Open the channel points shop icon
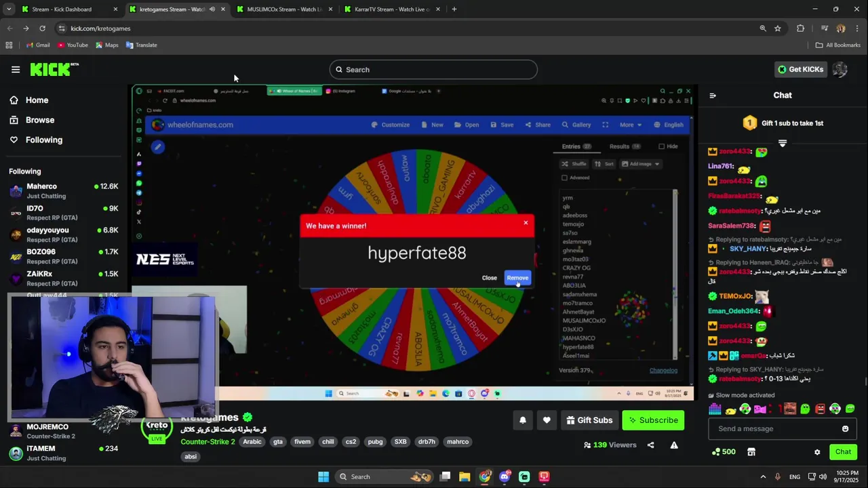868x488 pixels. 751,452
